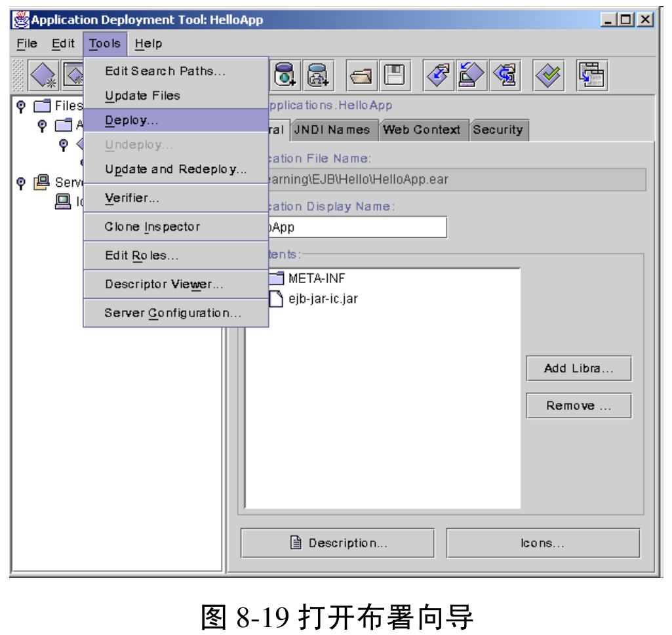Open the Help menu
This screenshot has height=635, width=672.
click(148, 44)
